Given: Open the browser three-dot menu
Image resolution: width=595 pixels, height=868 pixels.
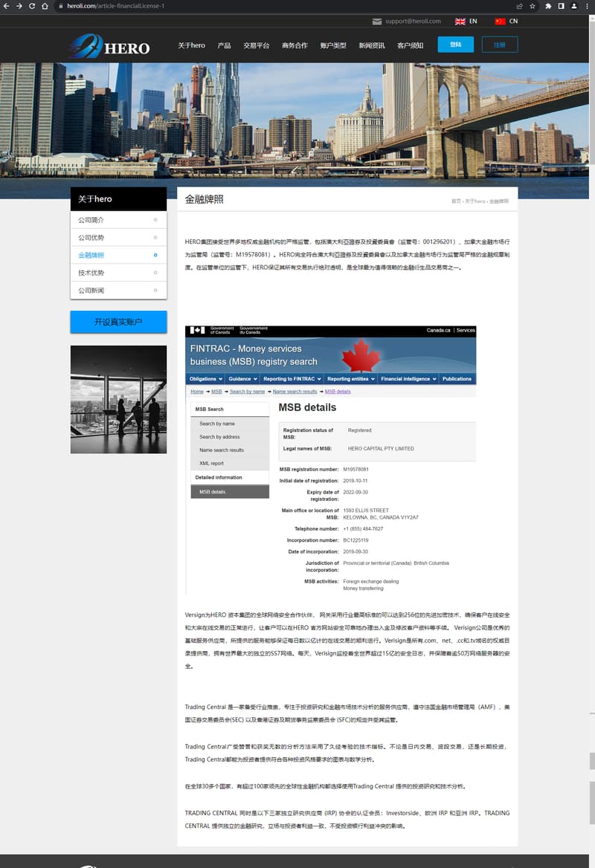Looking at the screenshot, I should [x=587, y=6].
